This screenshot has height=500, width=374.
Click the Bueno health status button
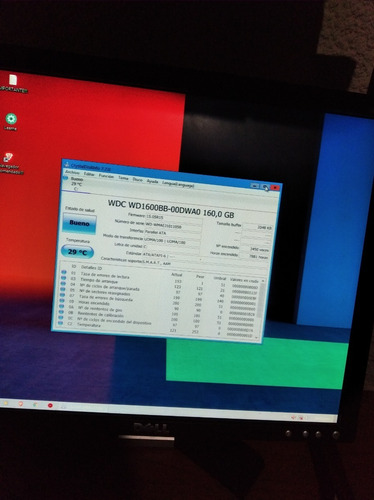tap(79, 223)
